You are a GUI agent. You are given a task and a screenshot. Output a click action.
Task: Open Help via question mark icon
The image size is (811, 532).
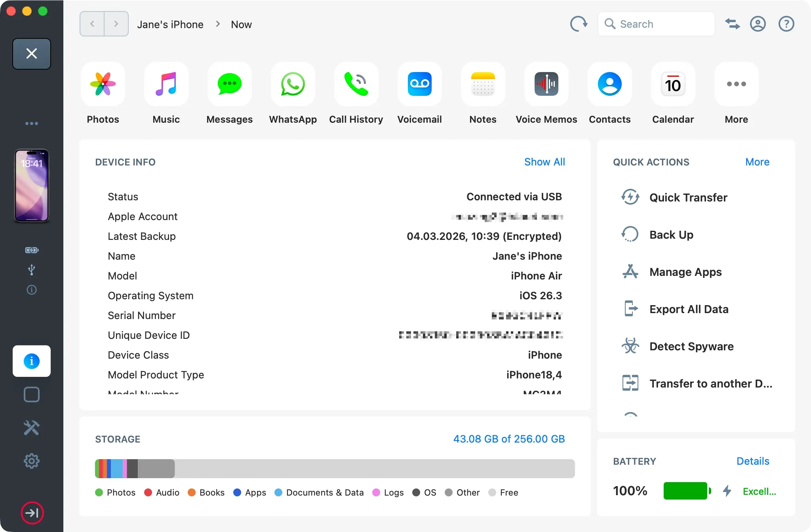(786, 24)
